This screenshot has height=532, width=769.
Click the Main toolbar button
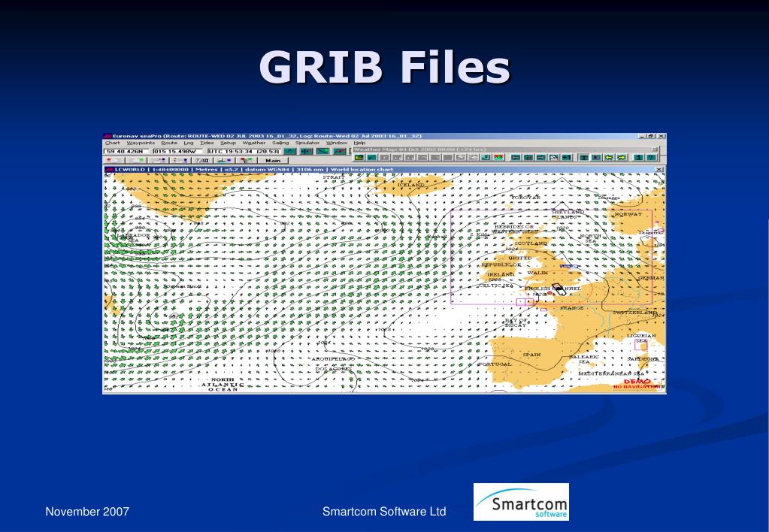click(273, 160)
